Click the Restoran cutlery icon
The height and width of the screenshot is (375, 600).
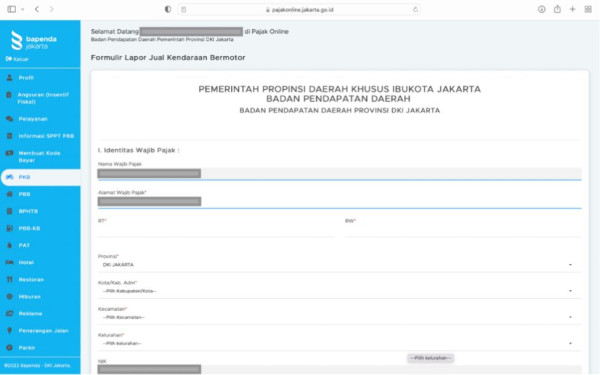[10, 280]
